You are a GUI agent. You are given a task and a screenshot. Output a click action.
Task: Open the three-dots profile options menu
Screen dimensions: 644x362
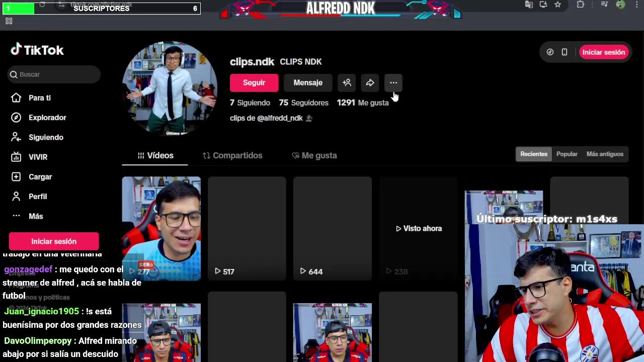click(x=393, y=82)
